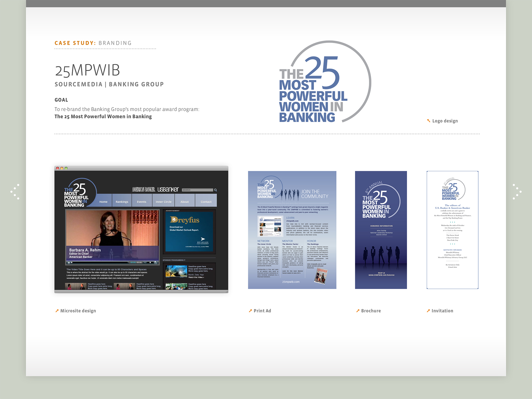This screenshot has width=532, height=399.
Task: Click the orange arrow next to Microsite design
Action: point(57,311)
